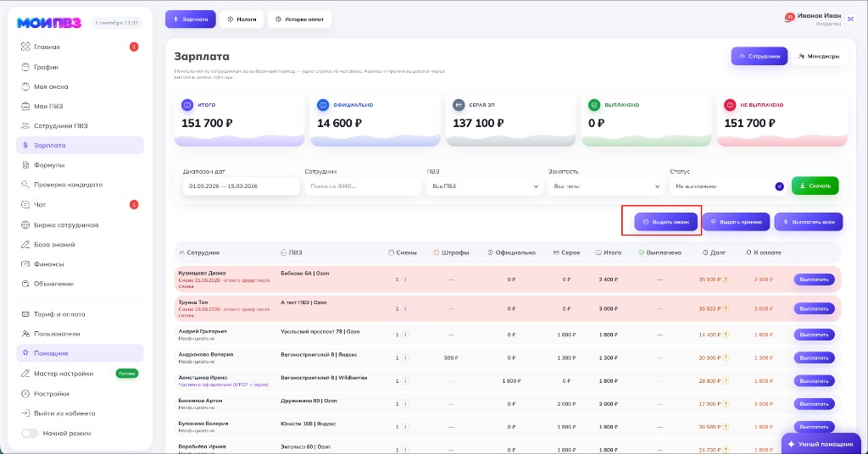Click the globe icon beside Биржа сотрудников
The image size is (868, 454).
coord(25,225)
